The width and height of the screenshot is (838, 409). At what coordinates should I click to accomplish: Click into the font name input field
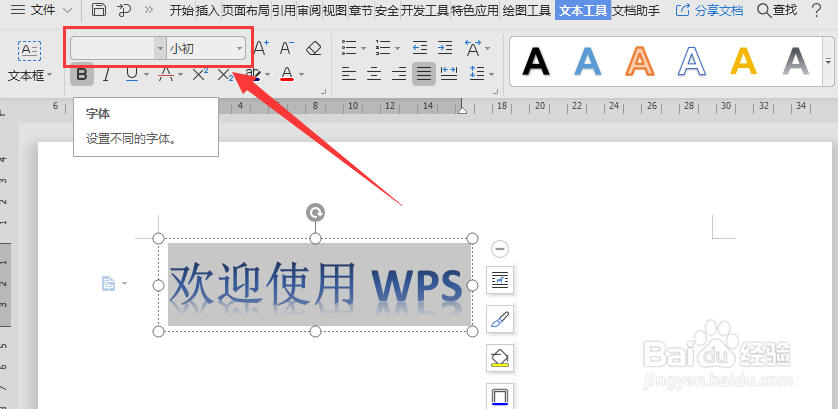click(113, 49)
